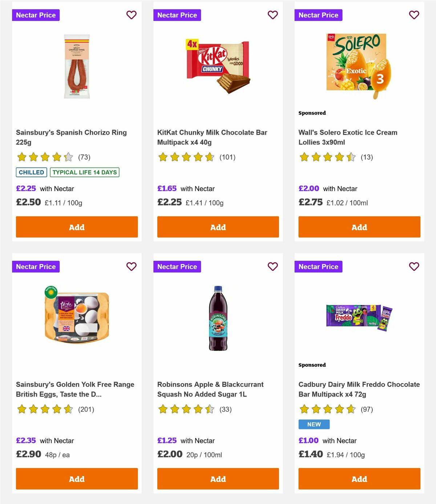The height and width of the screenshot is (504, 436).
Task: Select the NEW badge on Freddo product
Action: click(314, 424)
